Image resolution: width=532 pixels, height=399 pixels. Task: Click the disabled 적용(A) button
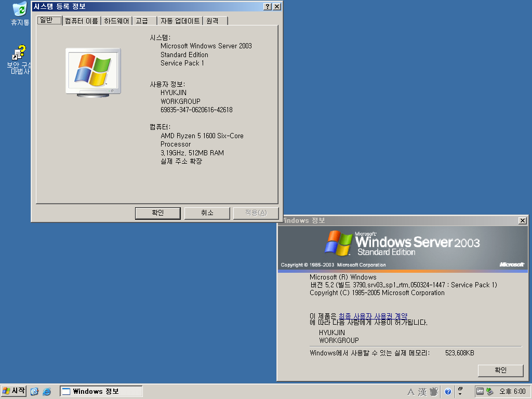(x=256, y=213)
